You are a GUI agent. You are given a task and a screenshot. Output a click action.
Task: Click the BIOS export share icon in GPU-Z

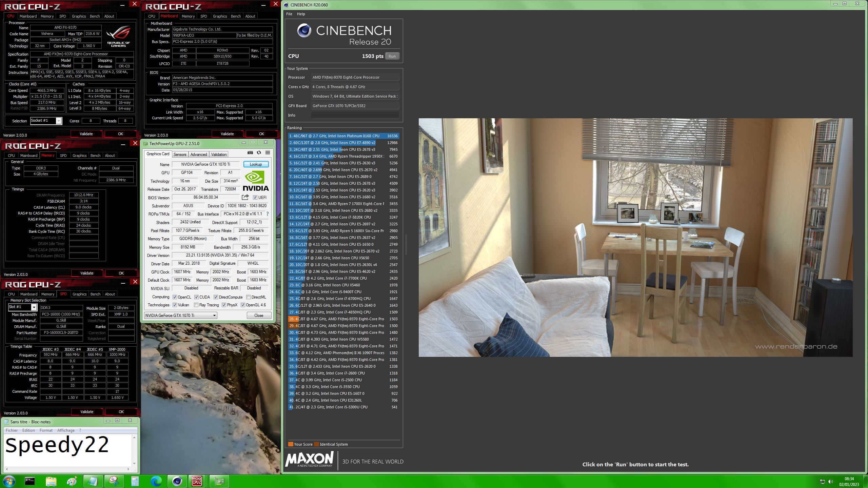coord(245,197)
